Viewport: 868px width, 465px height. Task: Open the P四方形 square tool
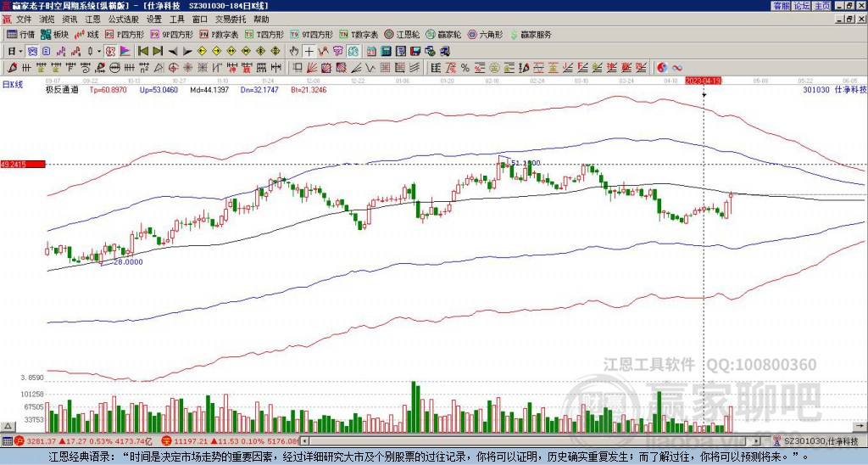point(125,34)
